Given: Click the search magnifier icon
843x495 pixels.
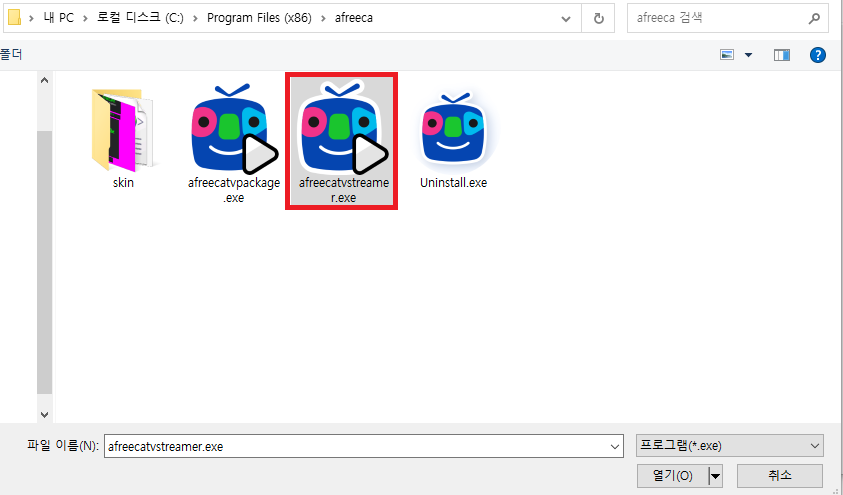Looking at the screenshot, I should [814, 19].
